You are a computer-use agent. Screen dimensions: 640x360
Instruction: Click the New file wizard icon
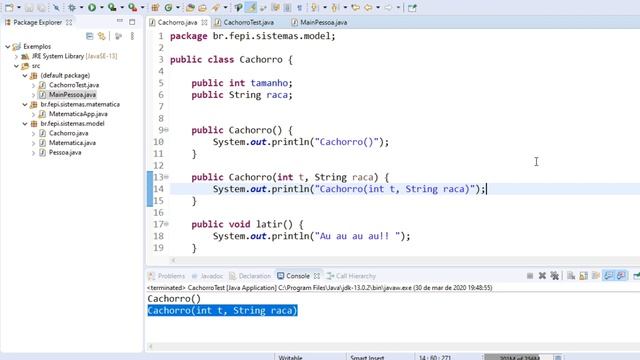tap(9, 7)
